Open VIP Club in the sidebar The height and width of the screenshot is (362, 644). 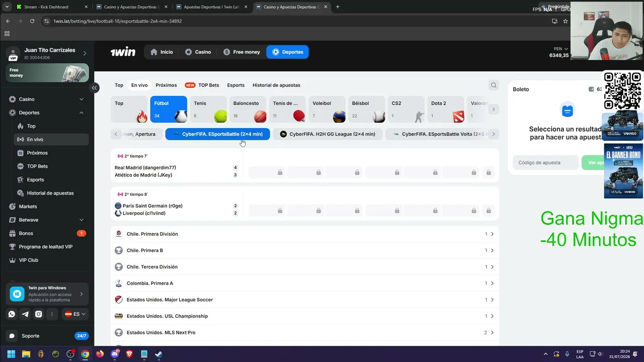click(47, 260)
